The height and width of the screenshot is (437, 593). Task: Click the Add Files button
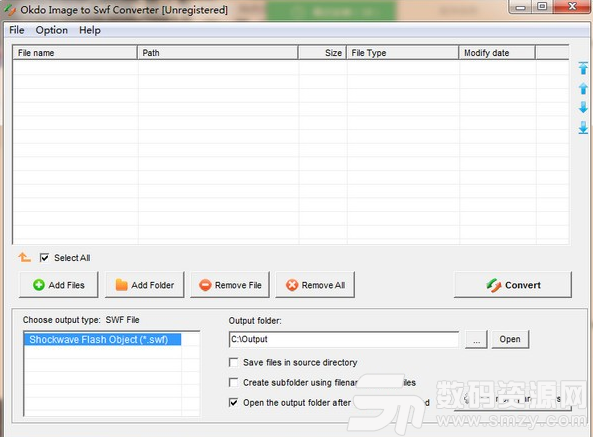(59, 285)
